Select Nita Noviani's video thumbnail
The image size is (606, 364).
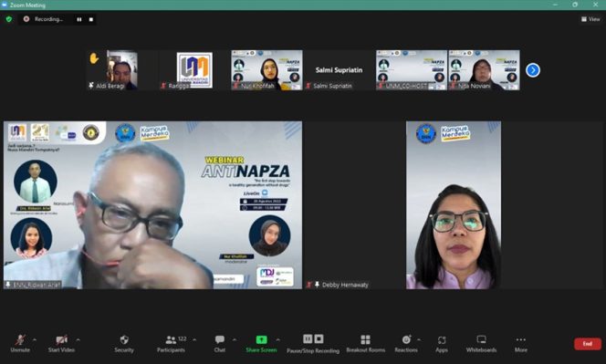484,70
